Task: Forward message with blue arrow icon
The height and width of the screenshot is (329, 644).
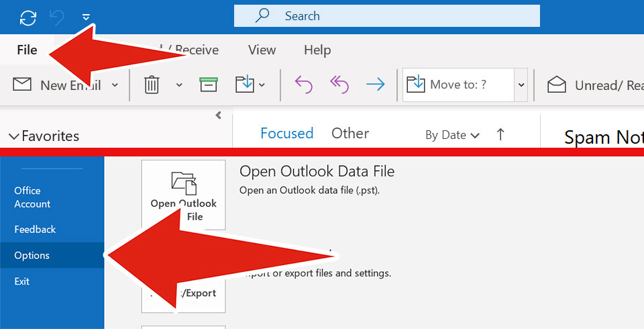Action: (x=376, y=85)
